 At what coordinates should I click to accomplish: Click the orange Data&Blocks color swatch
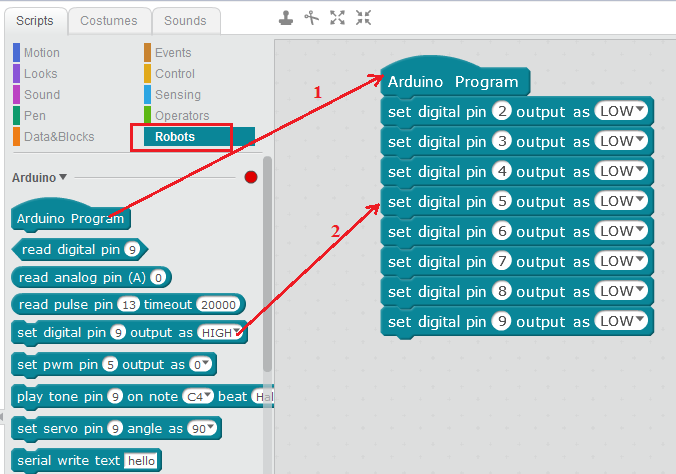pyautogui.click(x=16, y=137)
